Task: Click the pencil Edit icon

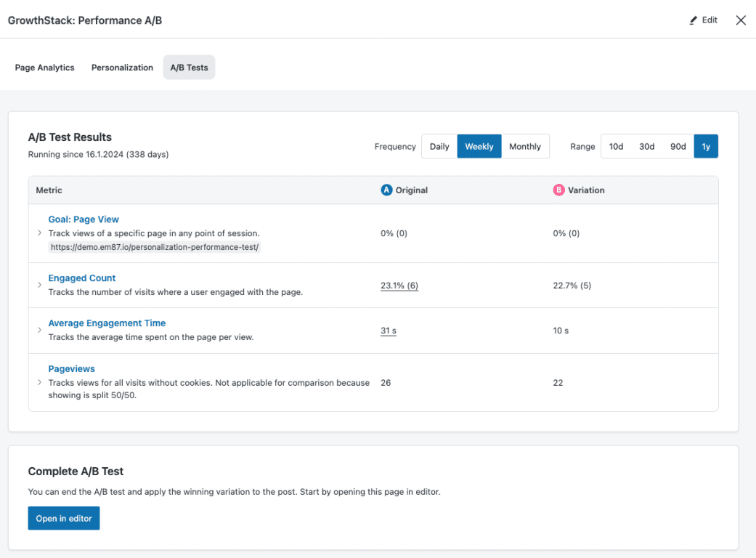Action: (694, 20)
